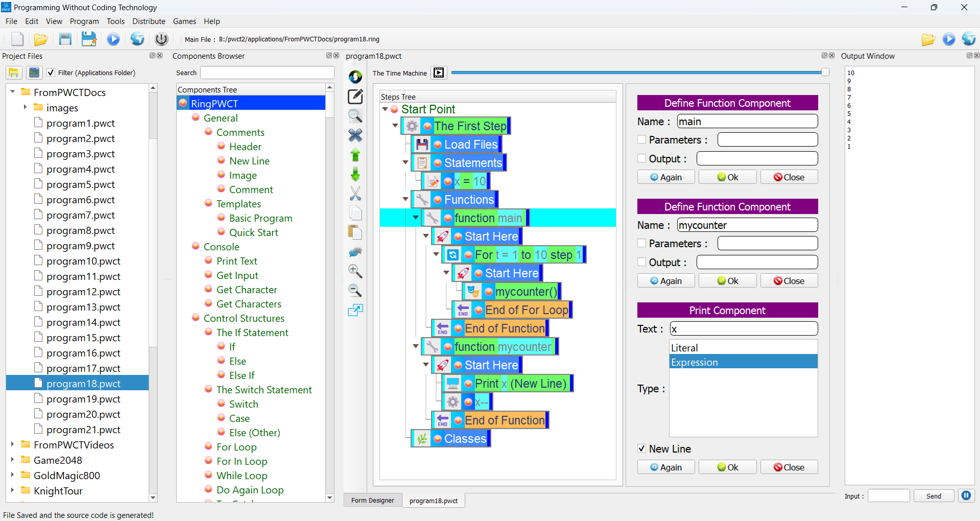Image resolution: width=980 pixels, height=521 pixels.
Task: Check the Parameters box for mycounter
Action: [641, 243]
